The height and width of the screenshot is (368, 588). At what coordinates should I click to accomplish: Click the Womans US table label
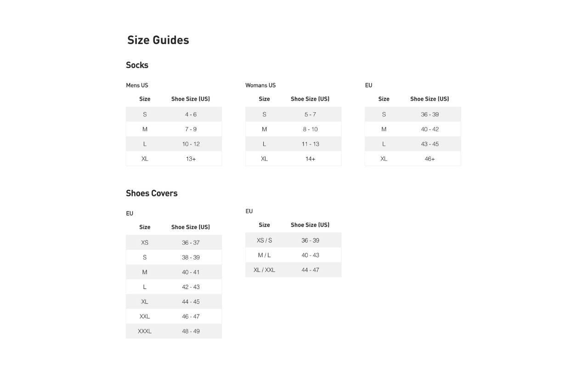coord(260,85)
